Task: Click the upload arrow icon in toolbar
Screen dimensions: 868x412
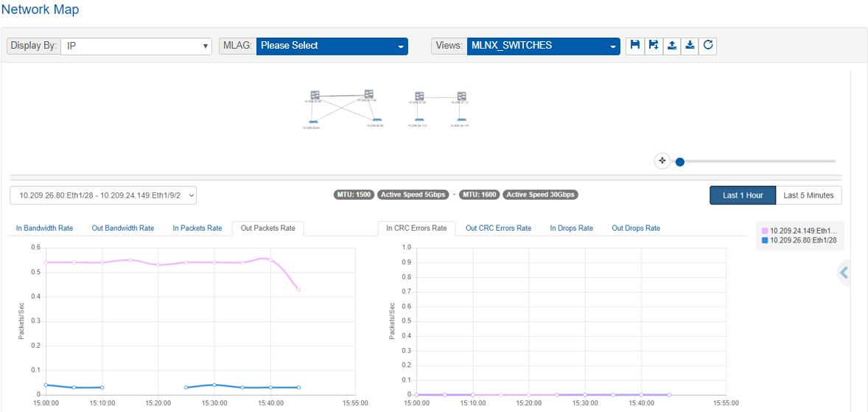Action: 671,46
